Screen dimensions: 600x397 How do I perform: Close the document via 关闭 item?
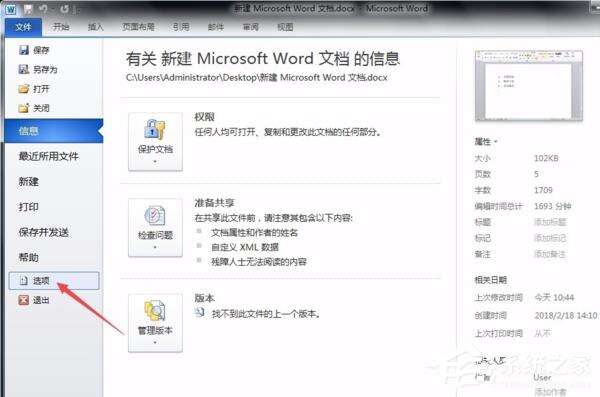[x=34, y=108]
